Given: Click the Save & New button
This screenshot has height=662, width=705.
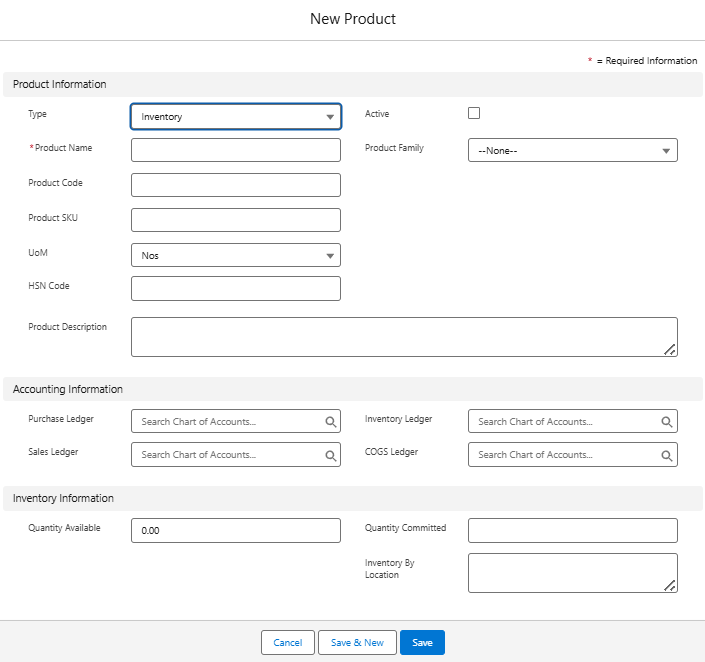Looking at the screenshot, I should pos(357,642).
